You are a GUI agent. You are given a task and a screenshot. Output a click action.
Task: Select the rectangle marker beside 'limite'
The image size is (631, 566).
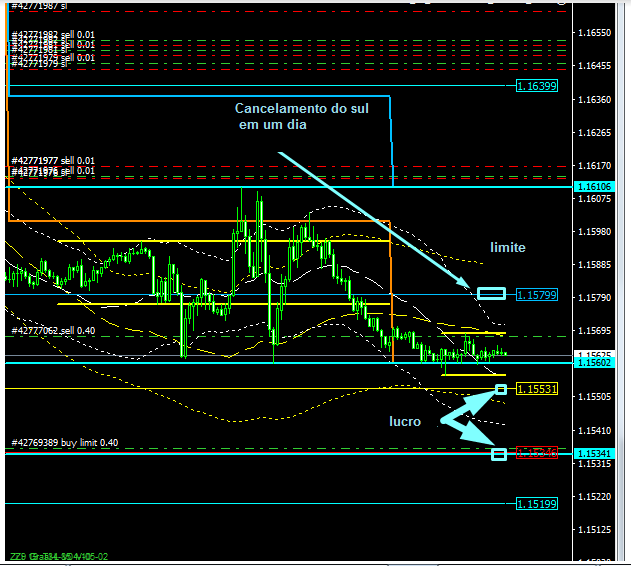point(491,293)
